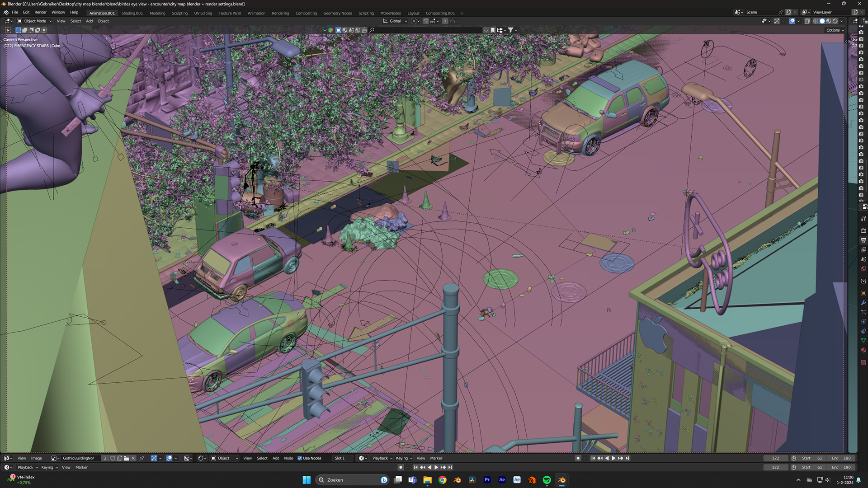Open the Object Mode dropdown
The image size is (868, 488).
pos(35,21)
